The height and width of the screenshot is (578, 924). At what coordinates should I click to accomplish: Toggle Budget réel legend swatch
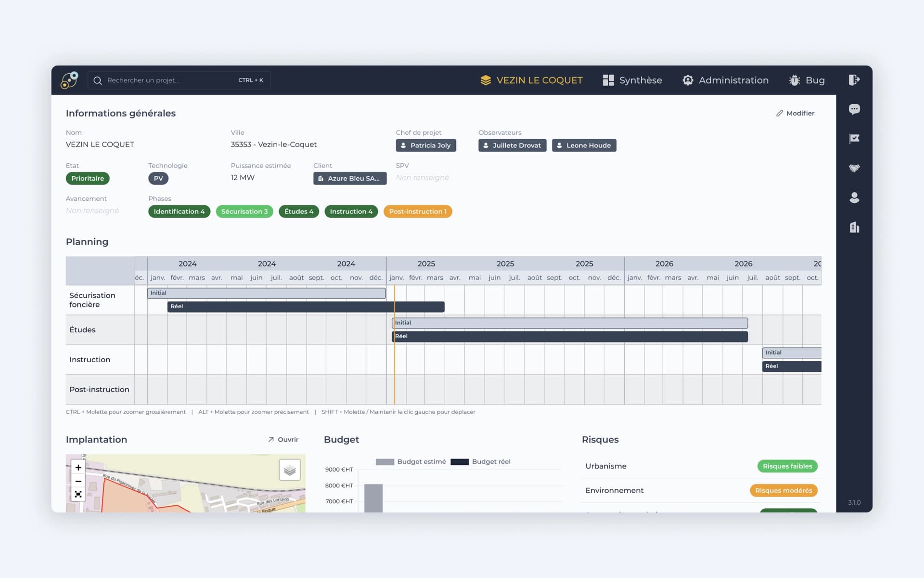pos(460,462)
